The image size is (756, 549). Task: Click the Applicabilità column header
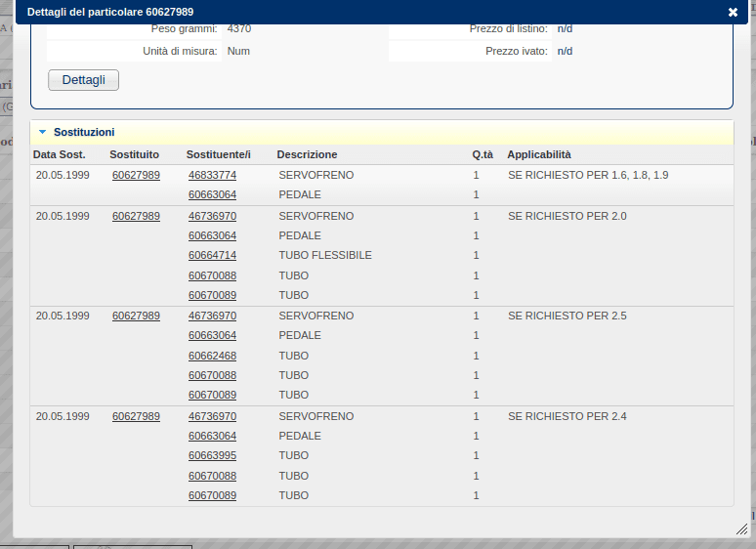[x=539, y=154]
